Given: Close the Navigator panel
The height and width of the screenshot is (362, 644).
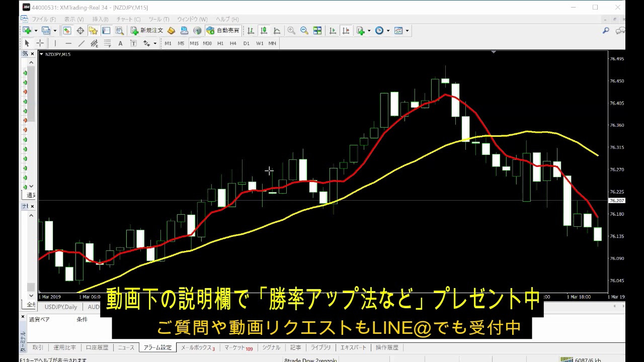Looking at the screenshot, I should [x=32, y=206].
